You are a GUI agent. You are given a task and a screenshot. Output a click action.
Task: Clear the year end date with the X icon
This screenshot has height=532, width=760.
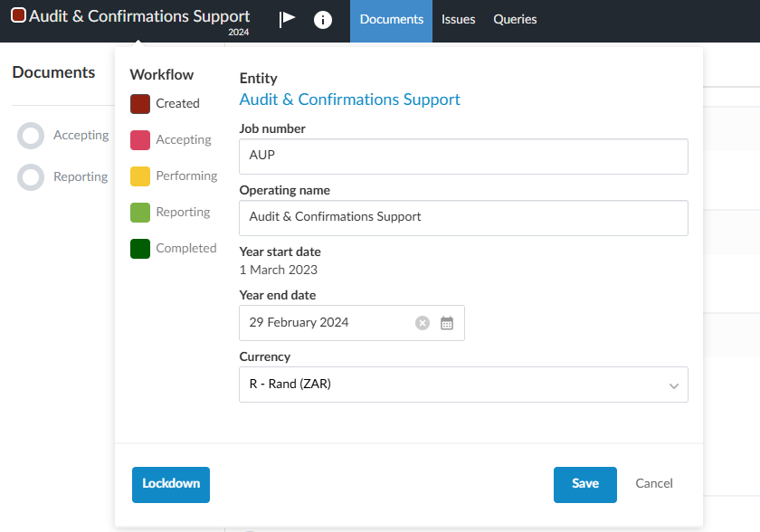(x=423, y=323)
